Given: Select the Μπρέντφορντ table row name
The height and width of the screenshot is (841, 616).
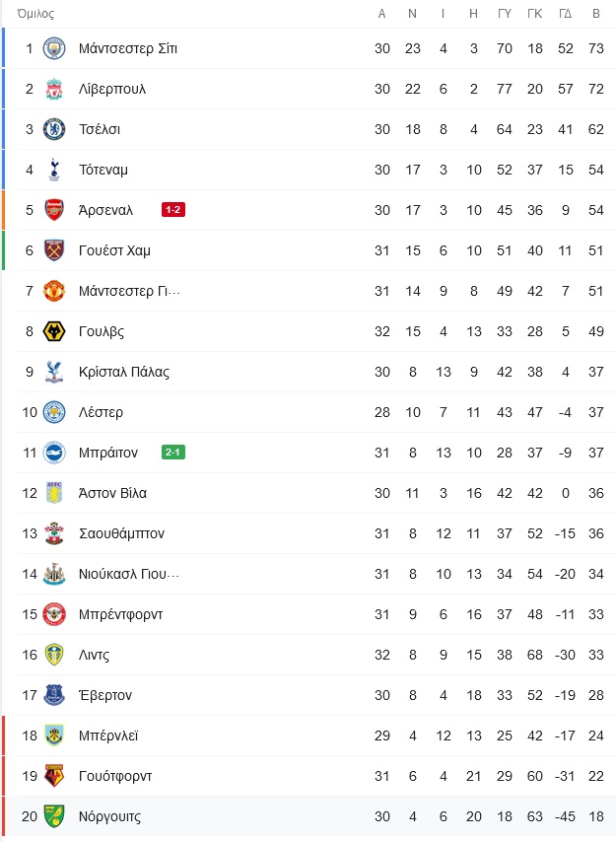Looking at the screenshot, I should pyautogui.click(x=120, y=614).
